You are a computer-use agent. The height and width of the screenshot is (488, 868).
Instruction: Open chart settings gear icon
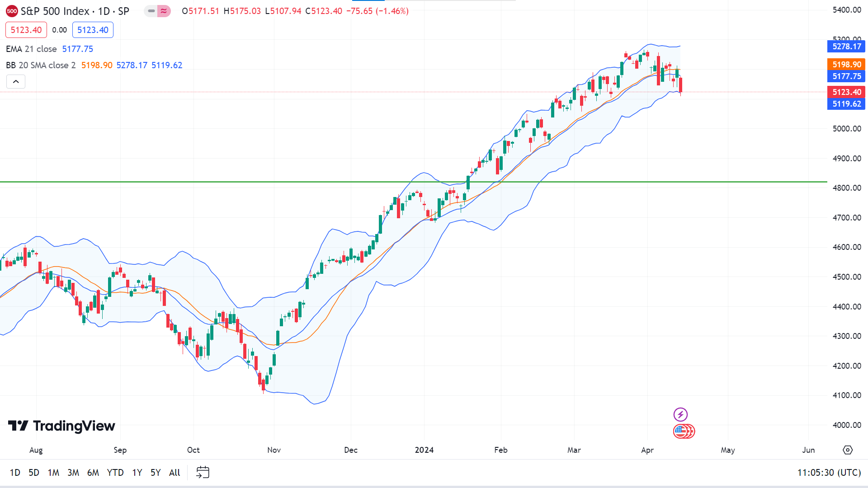848,450
